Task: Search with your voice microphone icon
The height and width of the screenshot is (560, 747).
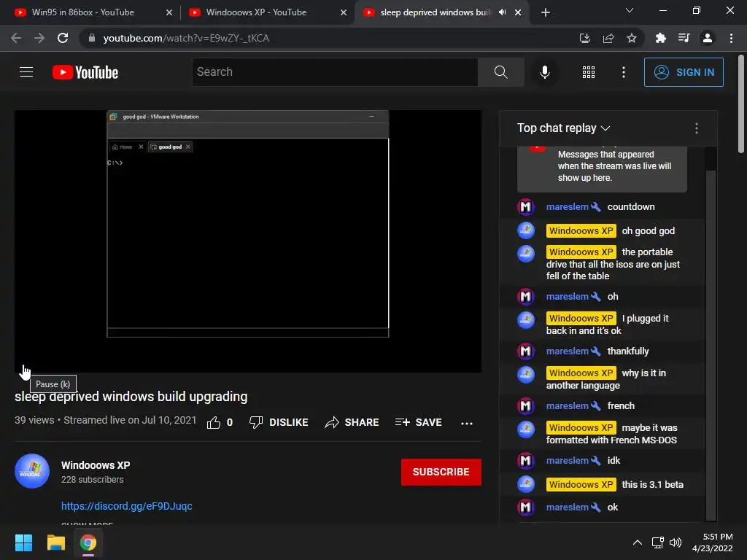Action: coord(544,72)
